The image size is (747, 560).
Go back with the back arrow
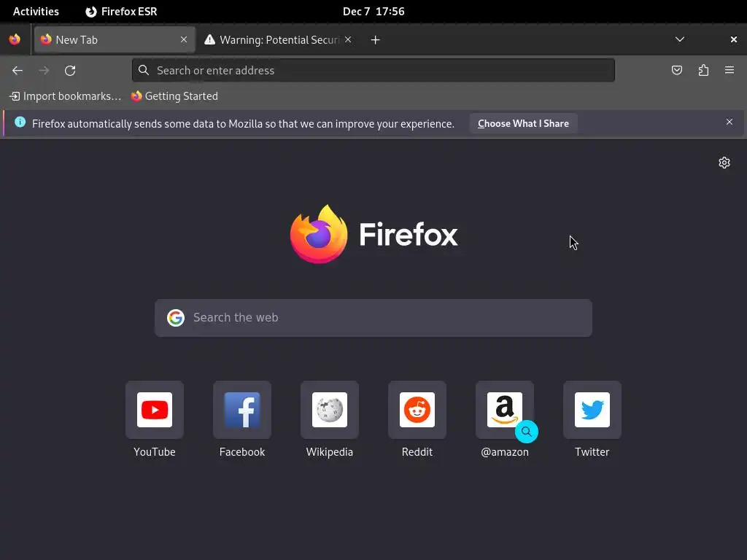pyautogui.click(x=18, y=71)
